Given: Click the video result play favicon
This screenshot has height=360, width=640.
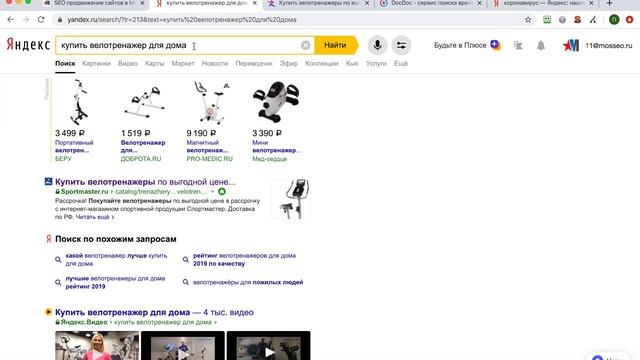Looking at the screenshot, I should (x=48, y=312).
